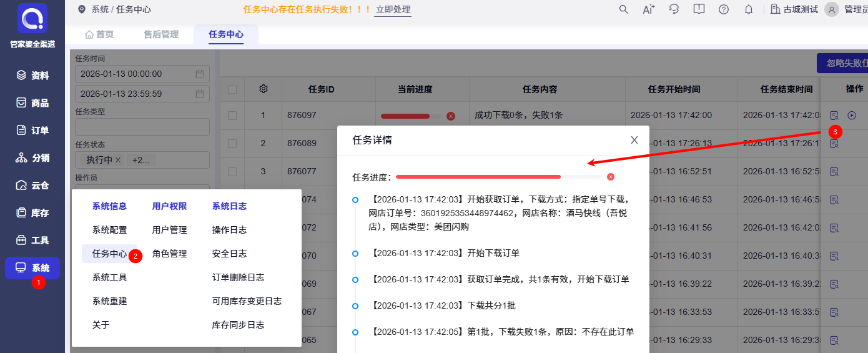868x353 pixels.
Task: Click the 管家婆全渠道 logo icon
Action: (32, 18)
